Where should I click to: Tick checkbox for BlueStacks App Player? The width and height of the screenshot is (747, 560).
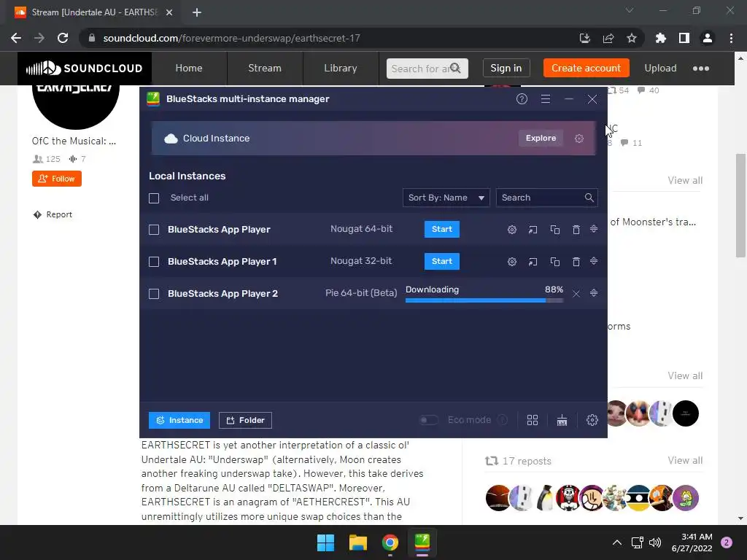(154, 230)
